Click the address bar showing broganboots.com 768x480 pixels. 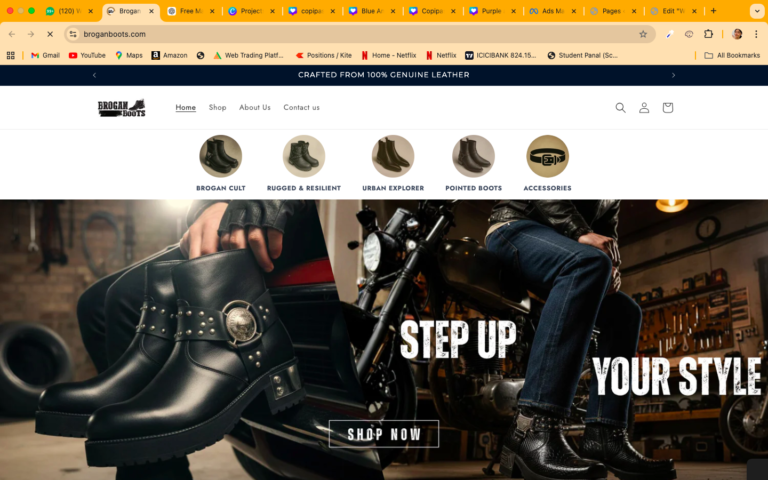(350, 34)
